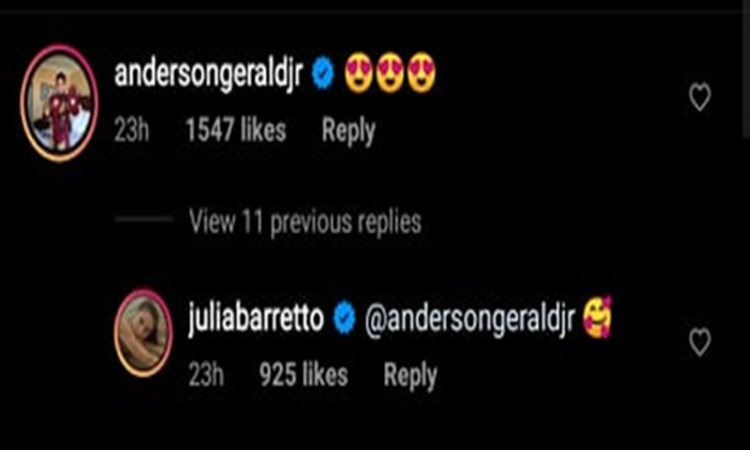Viewport: 750px width, 450px height.
Task: Click the line before View 11 previous replies
Action: (x=143, y=219)
